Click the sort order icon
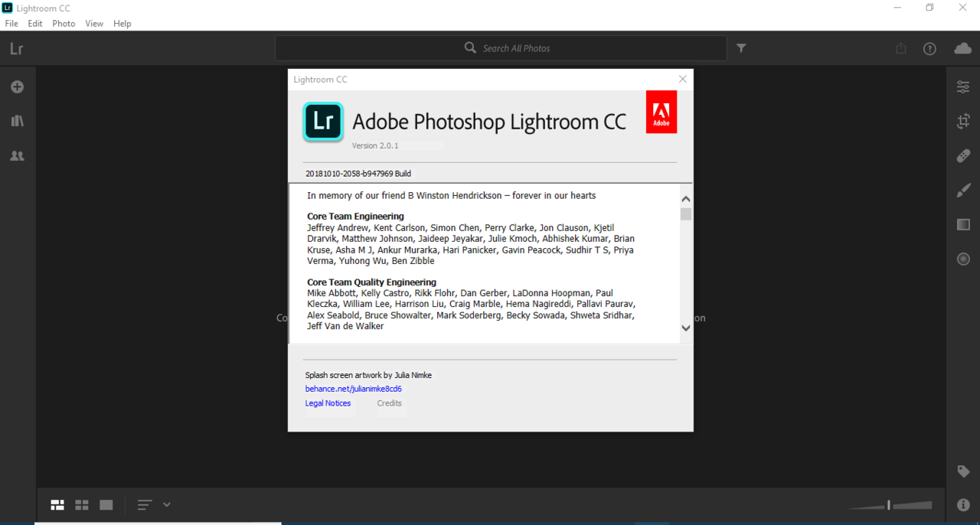Screen dimensions: 980x525 145,505
